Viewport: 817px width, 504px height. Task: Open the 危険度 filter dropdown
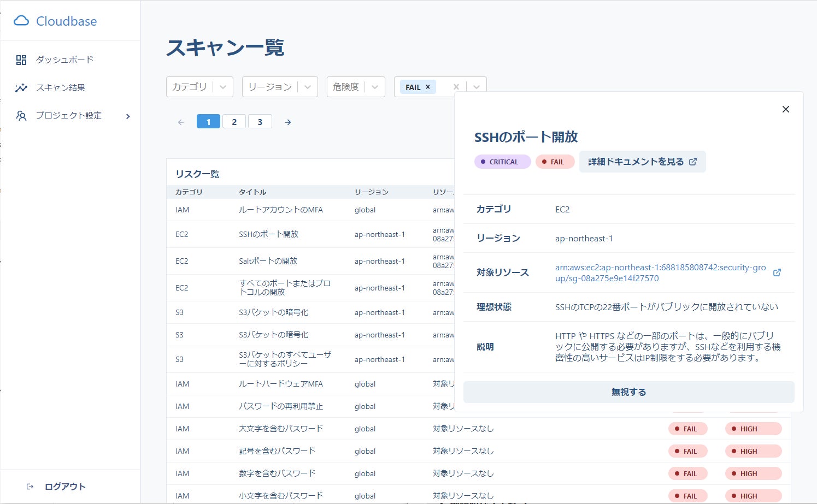(355, 87)
